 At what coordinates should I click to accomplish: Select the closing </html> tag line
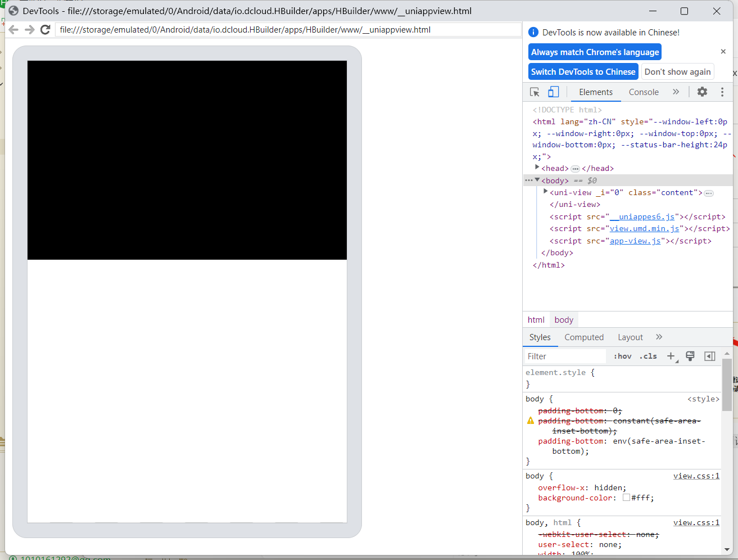[549, 265]
